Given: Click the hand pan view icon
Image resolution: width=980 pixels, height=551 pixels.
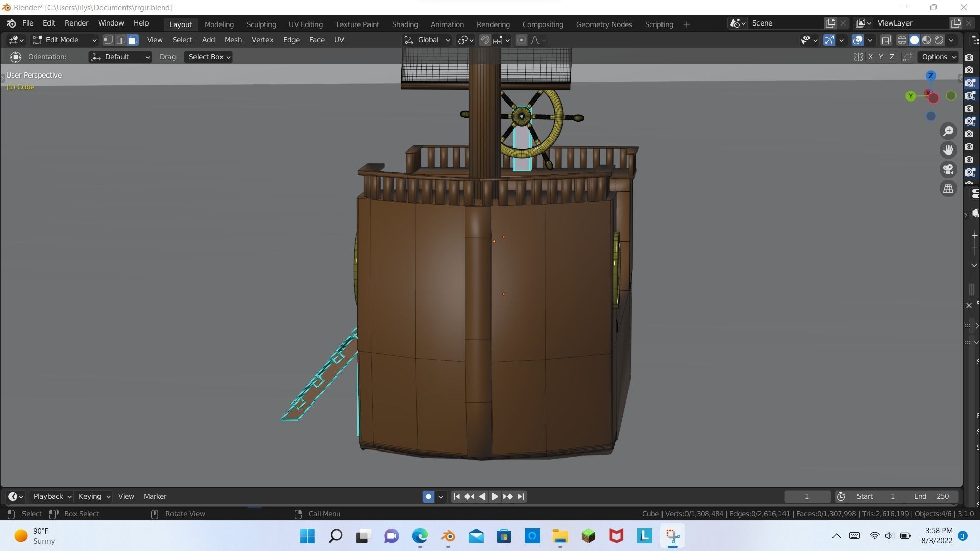Looking at the screenshot, I should point(948,150).
